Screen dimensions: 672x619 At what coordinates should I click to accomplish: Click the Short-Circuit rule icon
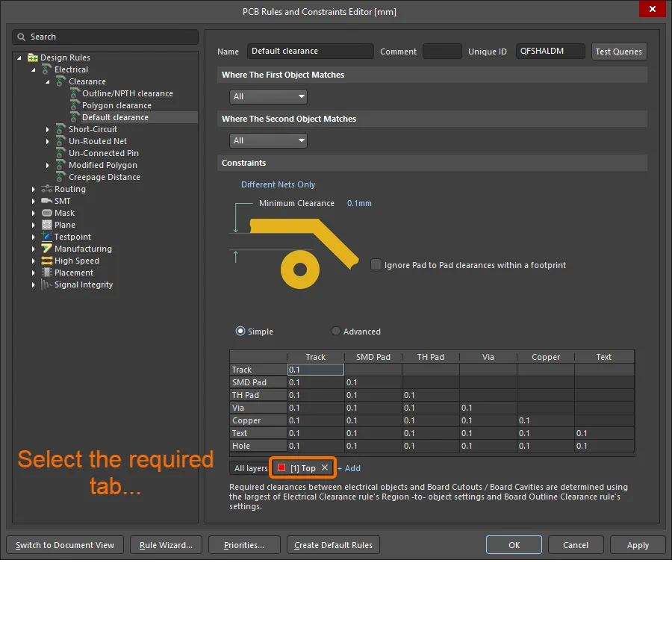tap(61, 129)
